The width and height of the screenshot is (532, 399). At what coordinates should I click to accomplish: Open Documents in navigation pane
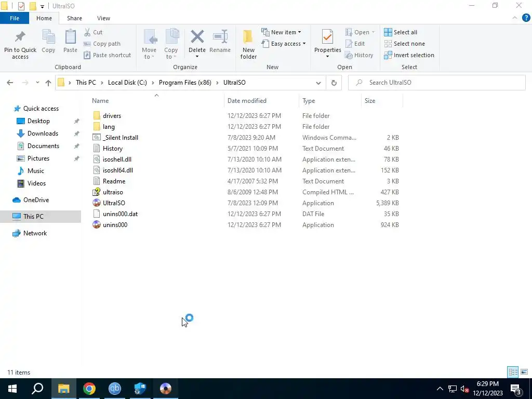point(43,146)
